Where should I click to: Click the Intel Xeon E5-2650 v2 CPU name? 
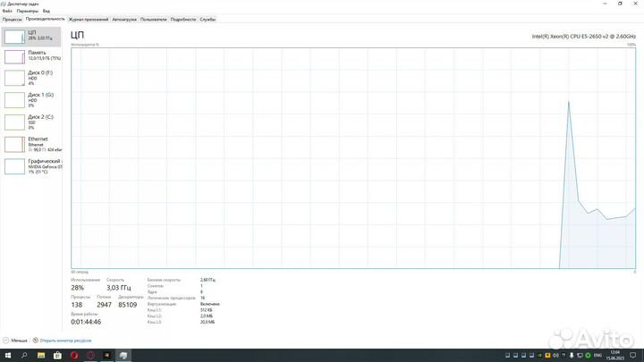pos(583,37)
